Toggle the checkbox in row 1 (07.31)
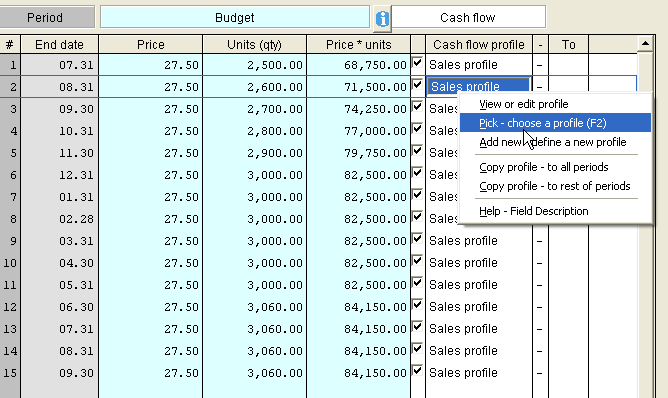The height and width of the screenshot is (398, 668). coord(418,63)
